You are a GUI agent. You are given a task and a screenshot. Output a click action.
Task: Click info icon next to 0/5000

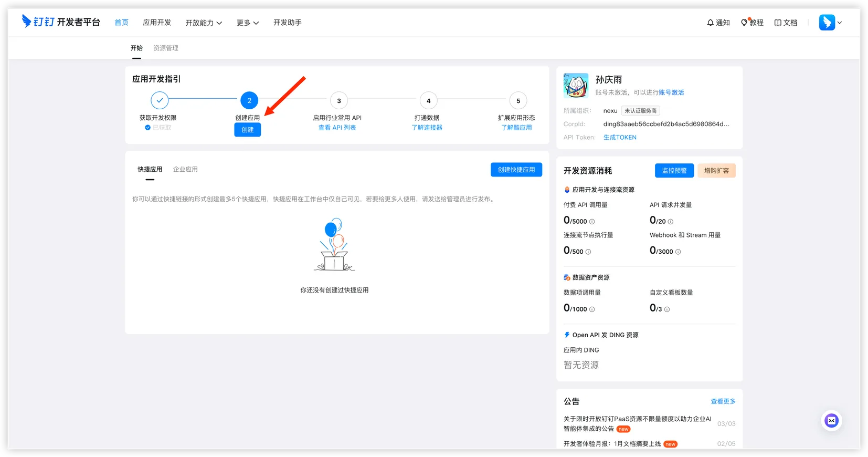[x=592, y=222]
